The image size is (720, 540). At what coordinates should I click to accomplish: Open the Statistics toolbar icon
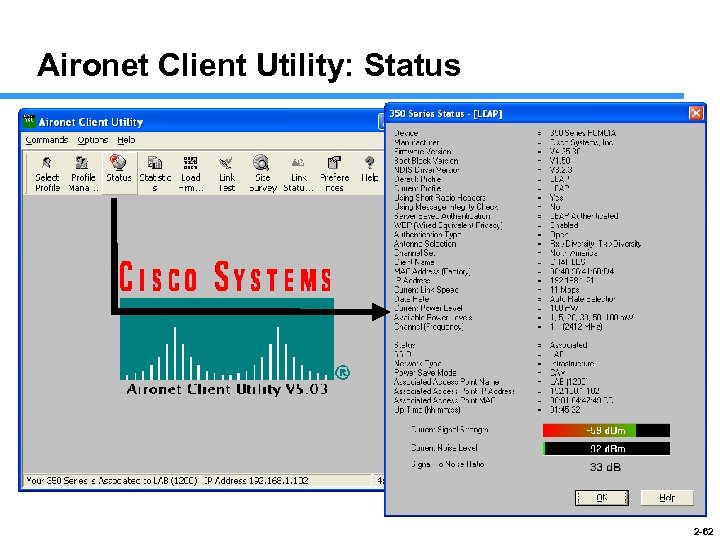(x=155, y=174)
